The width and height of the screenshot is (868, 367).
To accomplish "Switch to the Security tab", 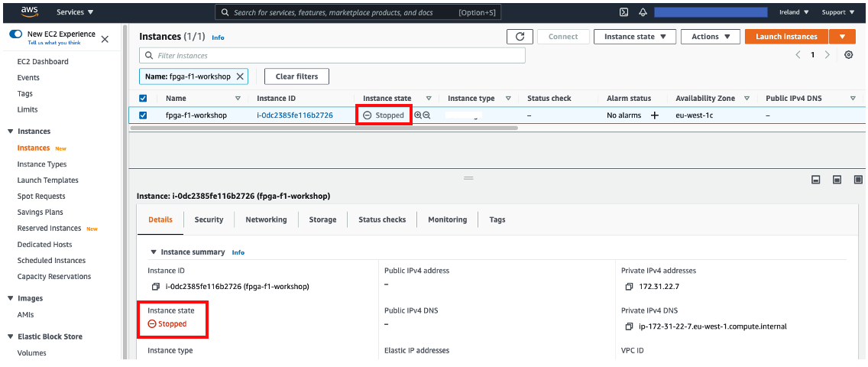I will pyautogui.click(x=209, y=219).
